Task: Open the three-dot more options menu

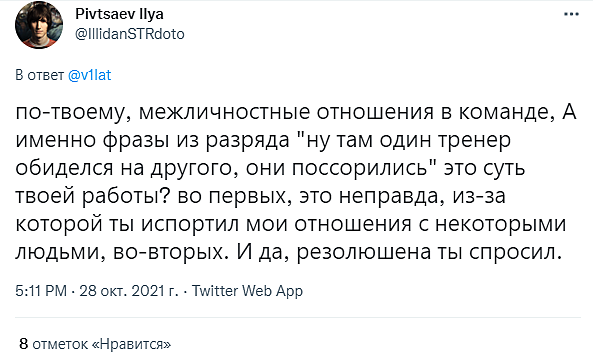Action: (571, 14)
